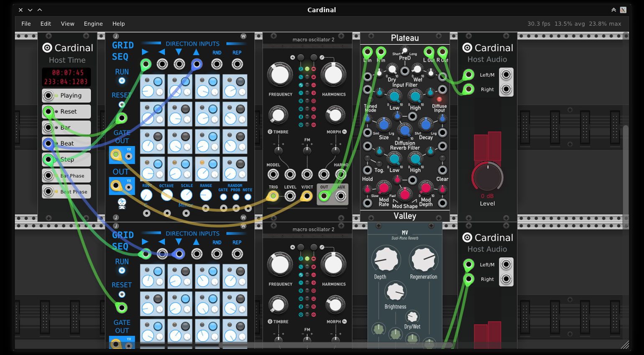Collapse the window with the title bar down chevron
644x355 pixels.
[30, 10]
